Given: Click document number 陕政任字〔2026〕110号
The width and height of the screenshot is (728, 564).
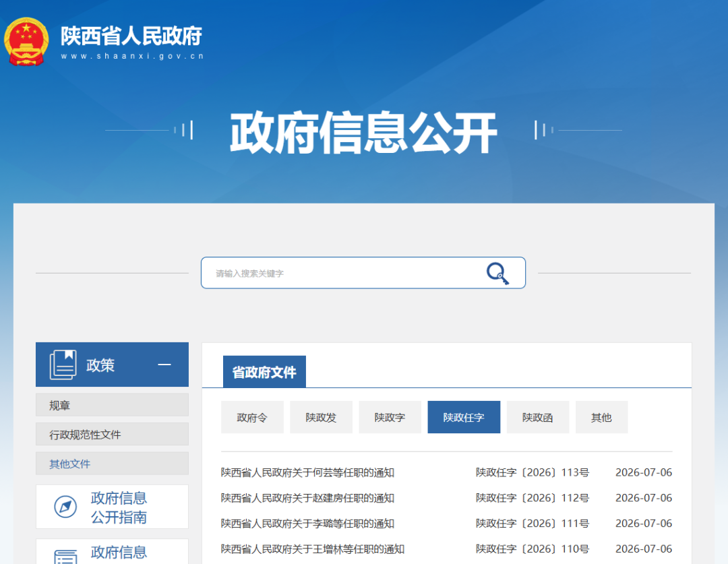Looking at the screenshot, I should pyautogui.click(x=532, y=549).
